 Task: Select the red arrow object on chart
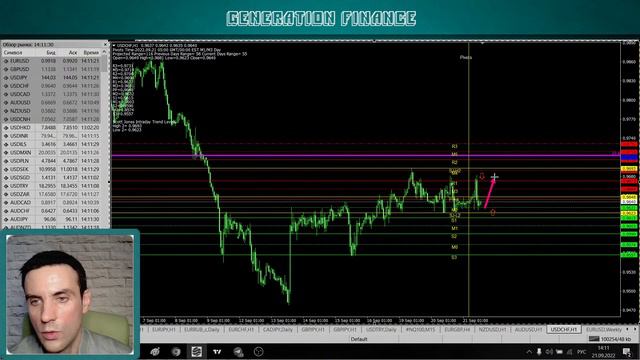(x=489, y=193)
